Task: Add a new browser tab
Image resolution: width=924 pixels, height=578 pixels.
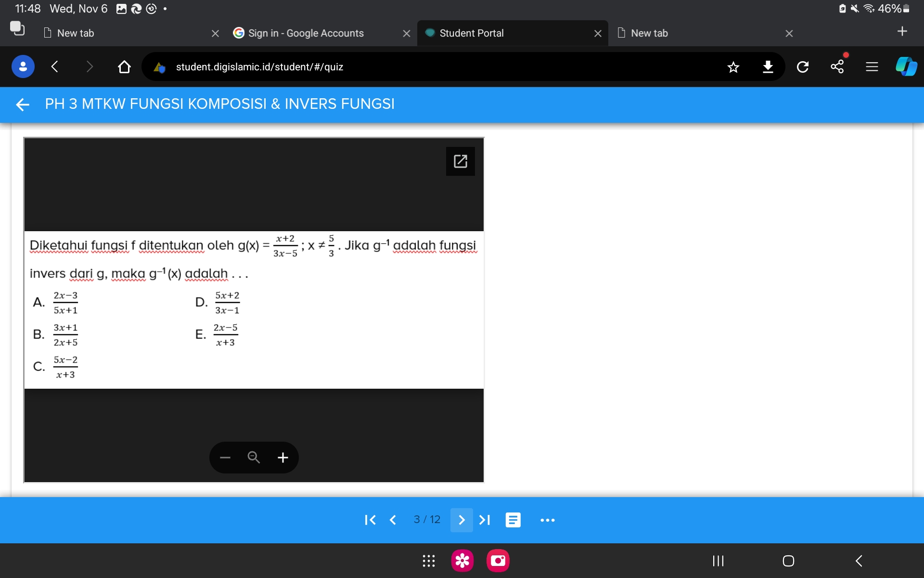Action: pos(902,31)
